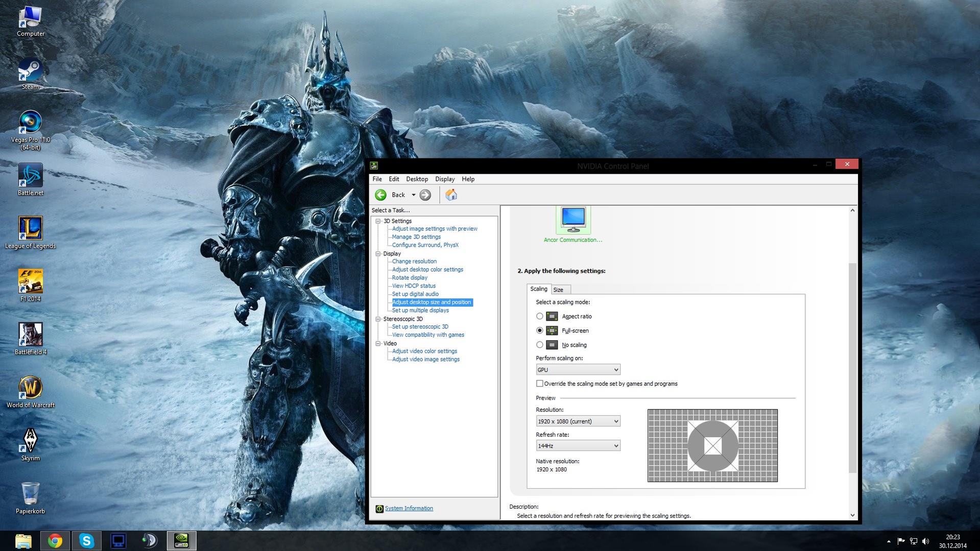Open the Change resolution task

point(414,261)
